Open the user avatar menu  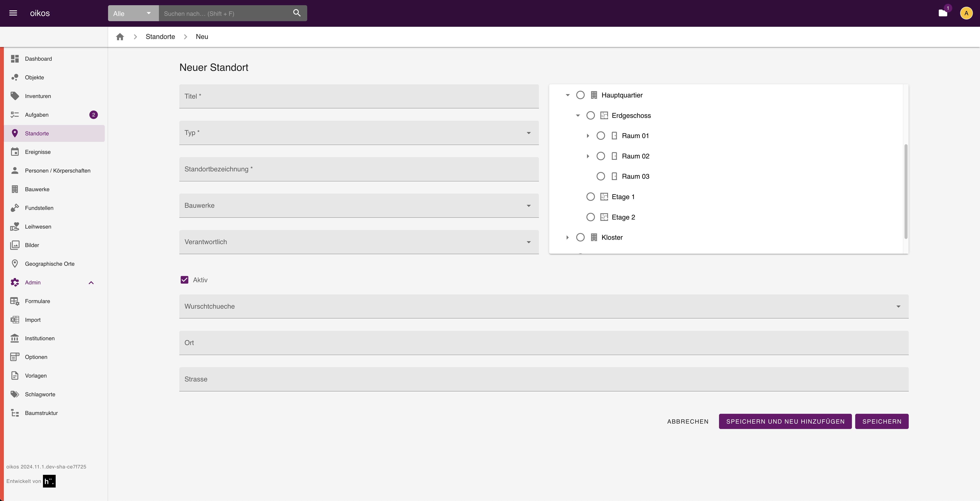(x=966, y=13)
